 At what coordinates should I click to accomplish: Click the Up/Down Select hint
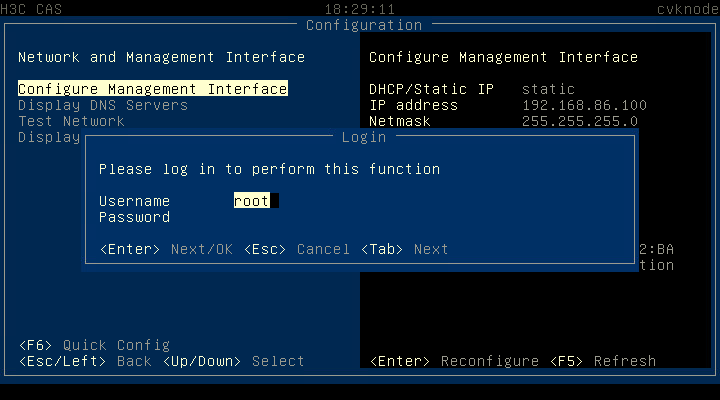click(x=233, y=361)
